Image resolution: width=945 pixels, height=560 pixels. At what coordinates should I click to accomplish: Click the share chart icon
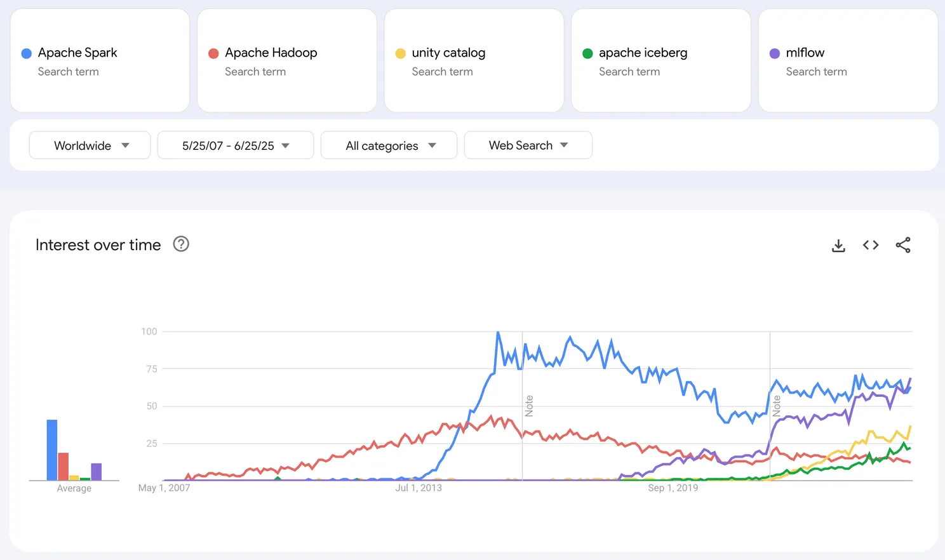[x=903, y=245]
